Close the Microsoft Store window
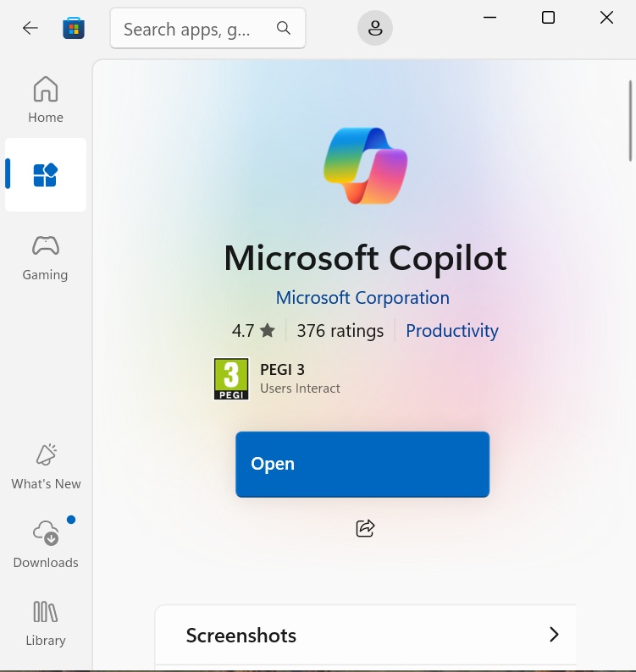636x672 pixels. 606,18
